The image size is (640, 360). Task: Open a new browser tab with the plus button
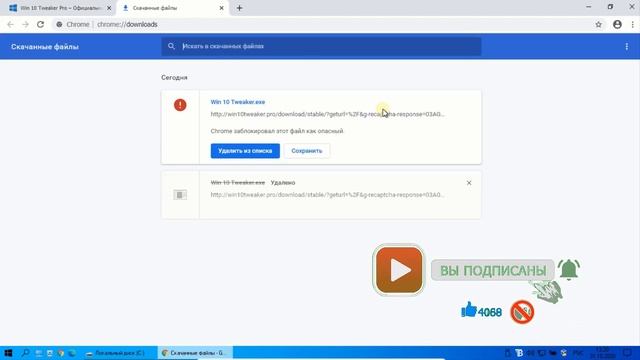[239, 8]
